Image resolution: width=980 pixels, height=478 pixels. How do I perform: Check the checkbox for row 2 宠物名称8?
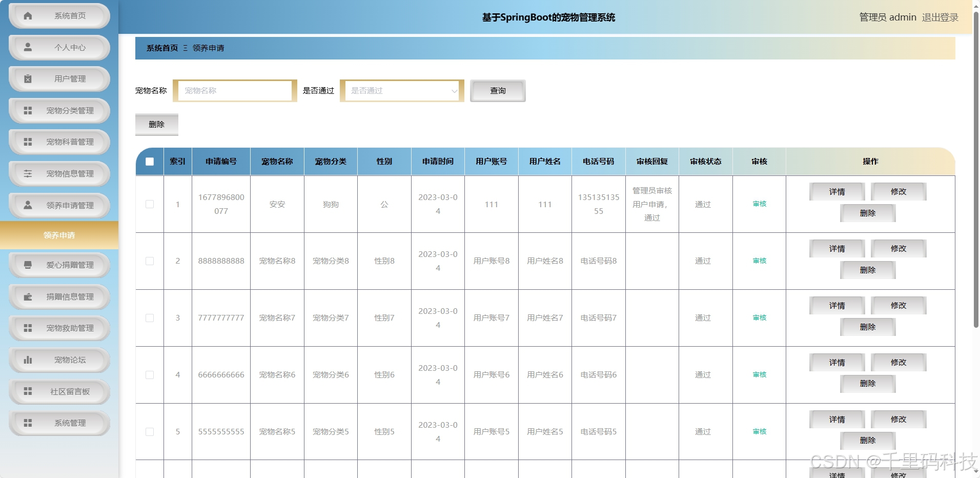click(150, 261)
